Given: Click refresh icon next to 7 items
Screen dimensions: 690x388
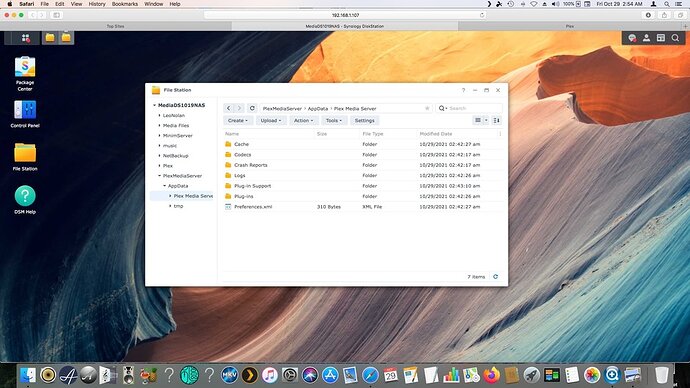Looking at the screenshot, I should click(495, 277).
